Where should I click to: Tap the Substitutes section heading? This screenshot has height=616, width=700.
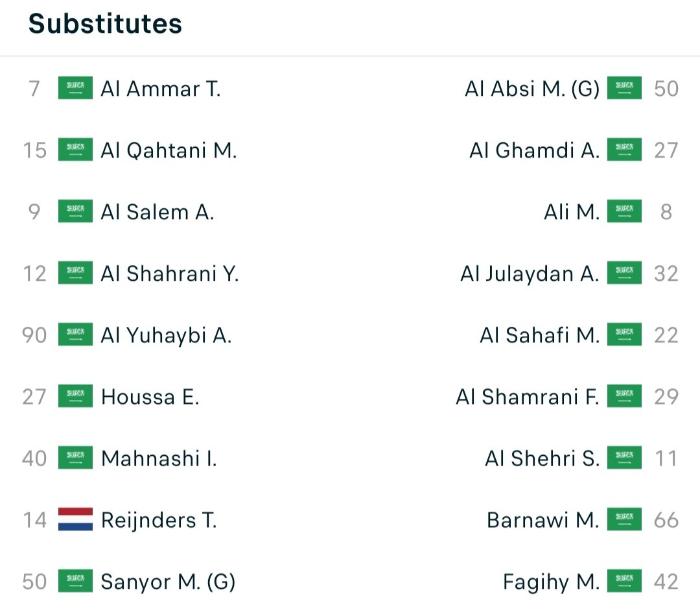(x=106, y=23)
